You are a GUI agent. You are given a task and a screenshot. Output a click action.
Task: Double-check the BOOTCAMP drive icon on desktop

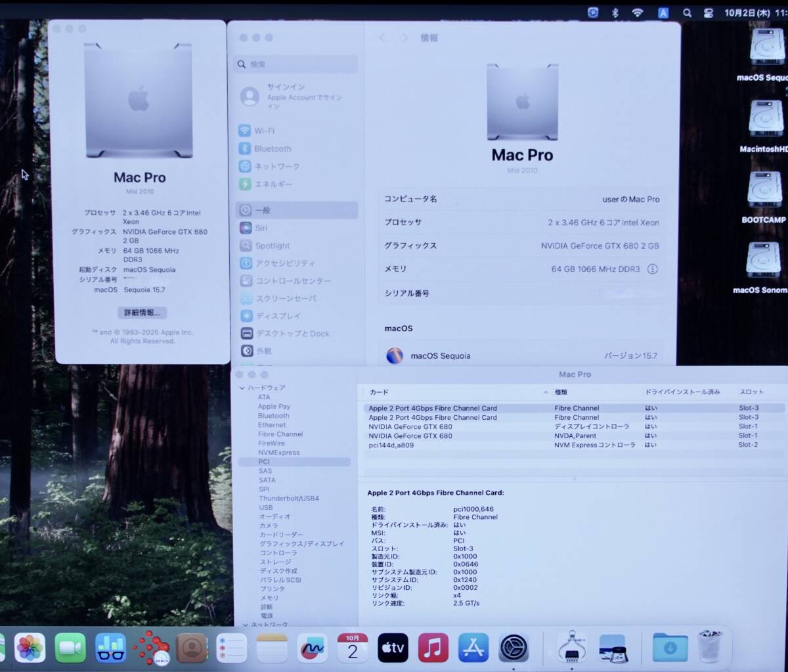(x=764, y=190)
